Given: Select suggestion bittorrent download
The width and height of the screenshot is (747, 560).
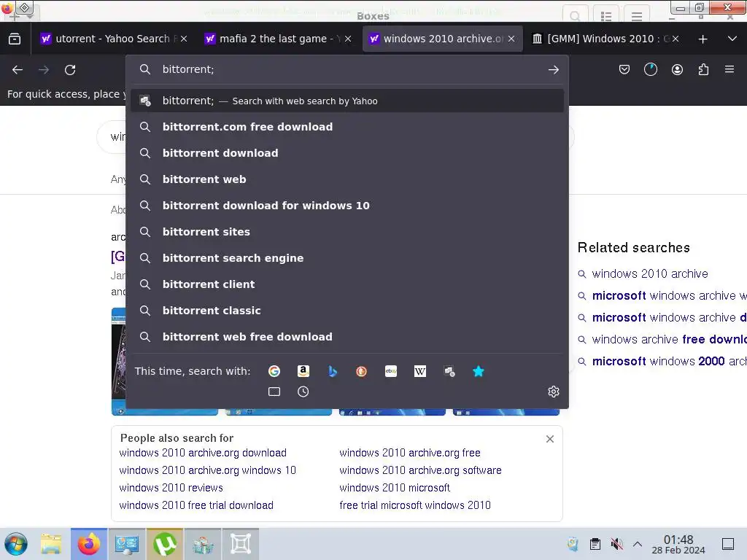Looking at the screenshot, I should (x=347, y=153).
